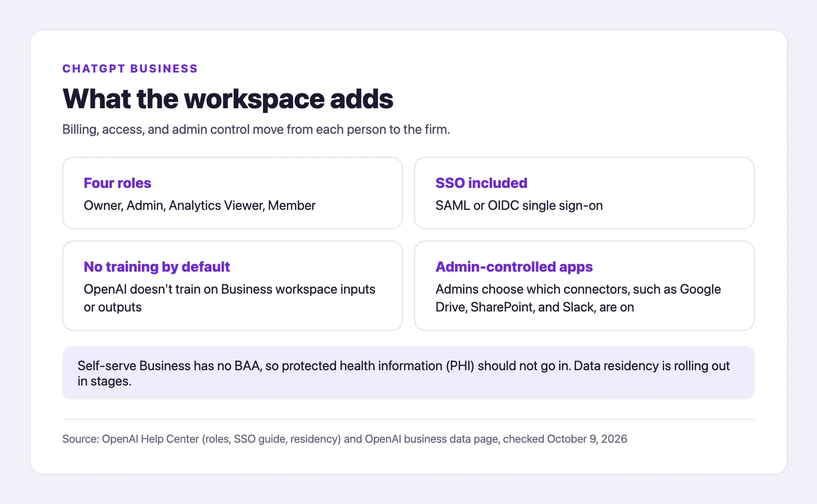Viewport: 817px width, 504px height.
Task: Click 'SAML or OIDC single sign-on' text
Action: click(519, 205)
